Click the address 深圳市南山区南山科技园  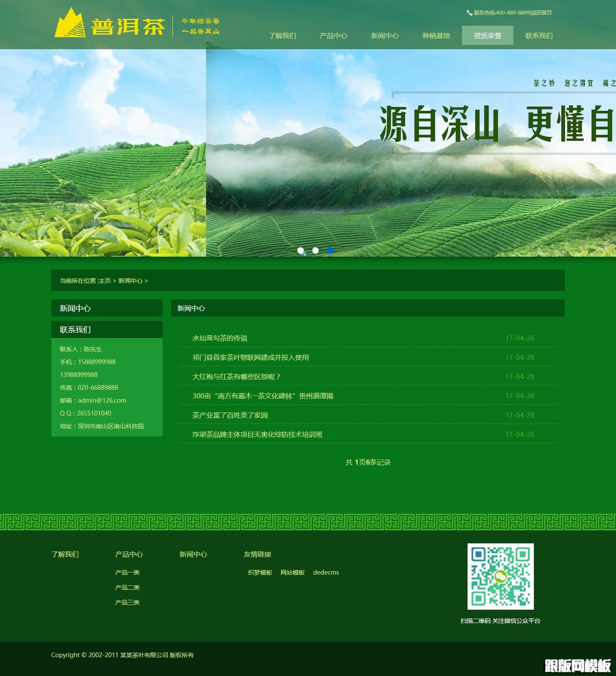[111, 426]
